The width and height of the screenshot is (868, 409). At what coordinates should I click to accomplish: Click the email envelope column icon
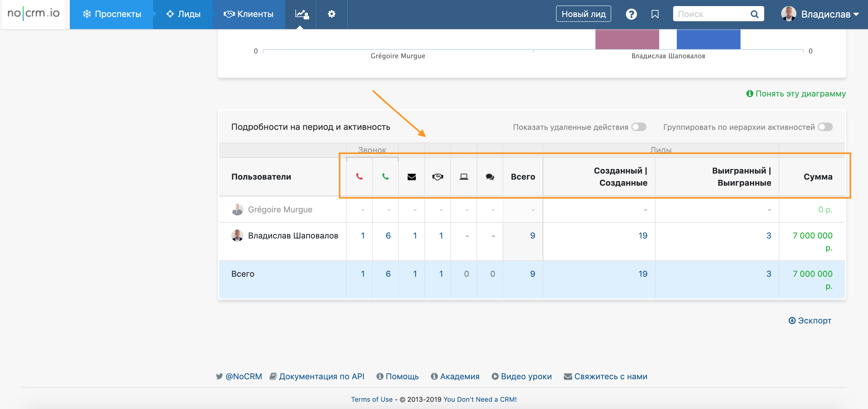[412, 177]
